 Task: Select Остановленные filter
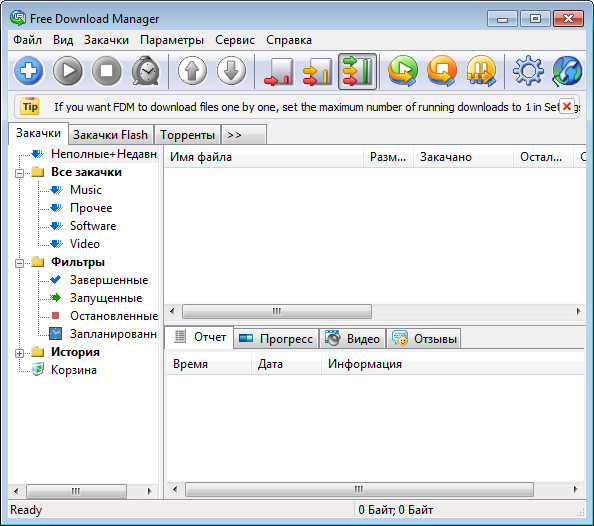point(113,316)
